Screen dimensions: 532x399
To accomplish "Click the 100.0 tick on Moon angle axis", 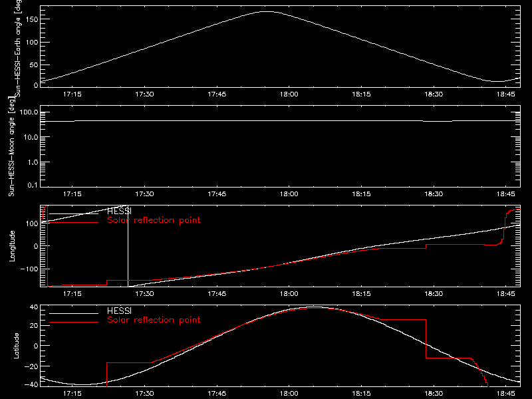I will click(29, 112).
